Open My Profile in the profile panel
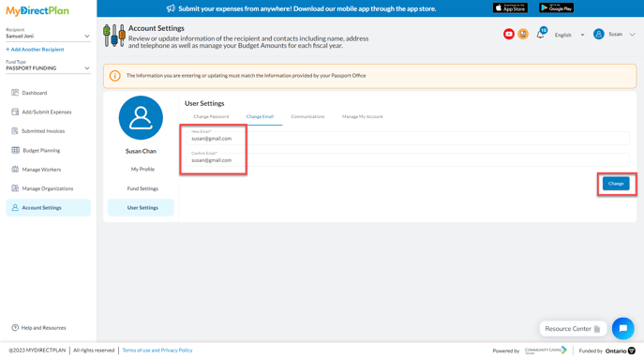This screenshot has height=359, width=644. click(x=142, y=170)
